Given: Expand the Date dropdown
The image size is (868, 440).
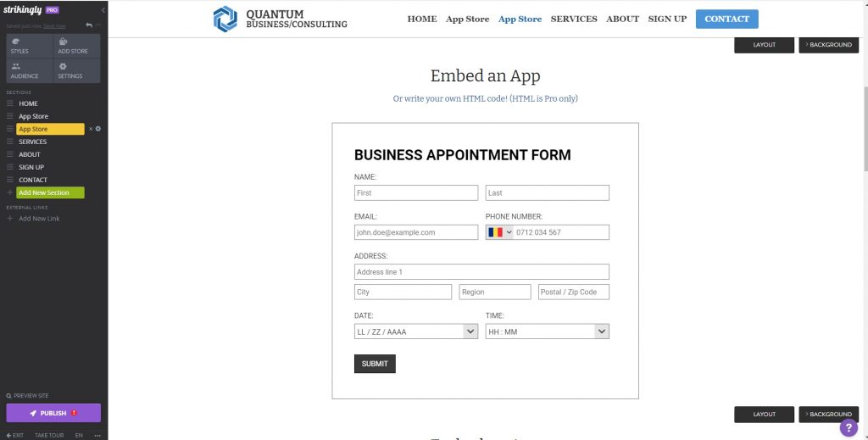Looking at the screenshot, I should point(470,331).
